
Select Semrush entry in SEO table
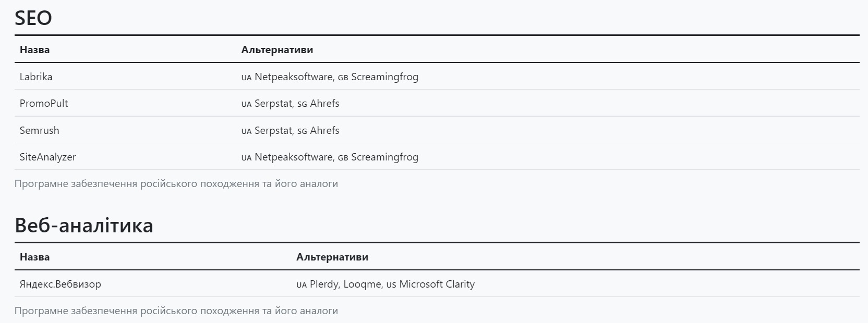[40, 130]
